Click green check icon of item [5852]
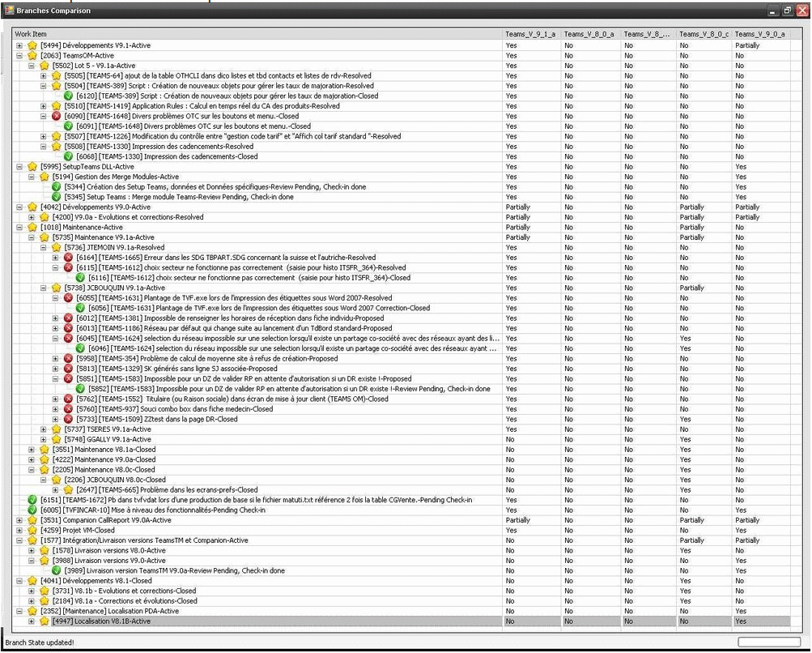Viewport: 812px width, 653px height. 80,389
